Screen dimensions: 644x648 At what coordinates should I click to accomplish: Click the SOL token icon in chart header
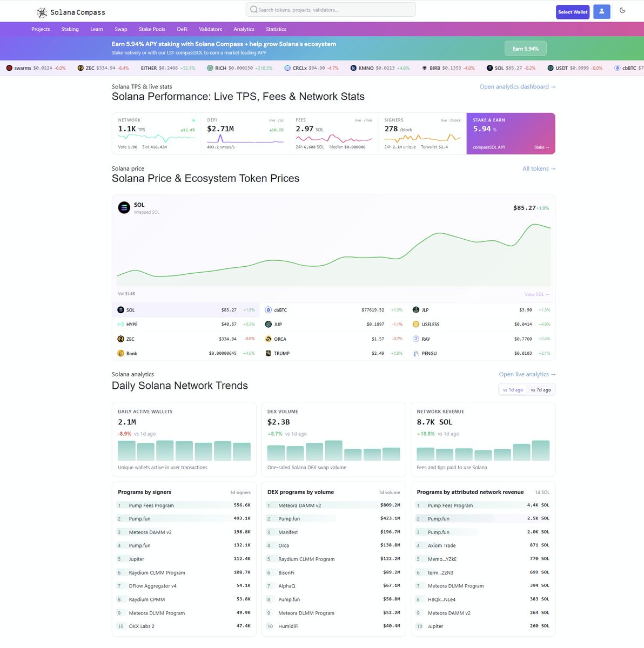tap(124, 207)
